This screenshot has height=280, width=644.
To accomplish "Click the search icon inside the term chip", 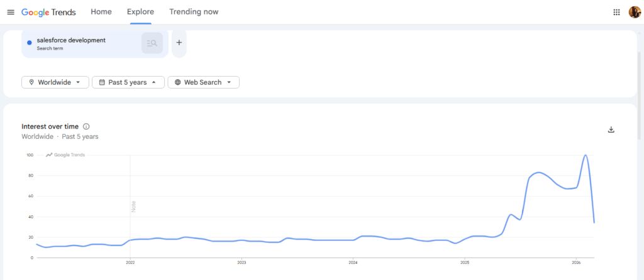I will (x=152, y=43).
